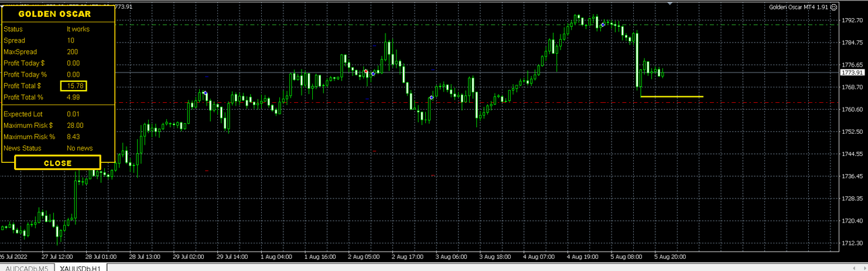Screen dimensions: 868x271
Task: Click the "4 Aug 19:00" time axis label
Action: [583, 256]
